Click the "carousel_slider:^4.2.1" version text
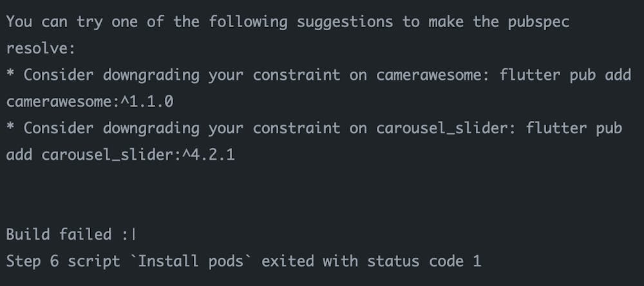 138,155
